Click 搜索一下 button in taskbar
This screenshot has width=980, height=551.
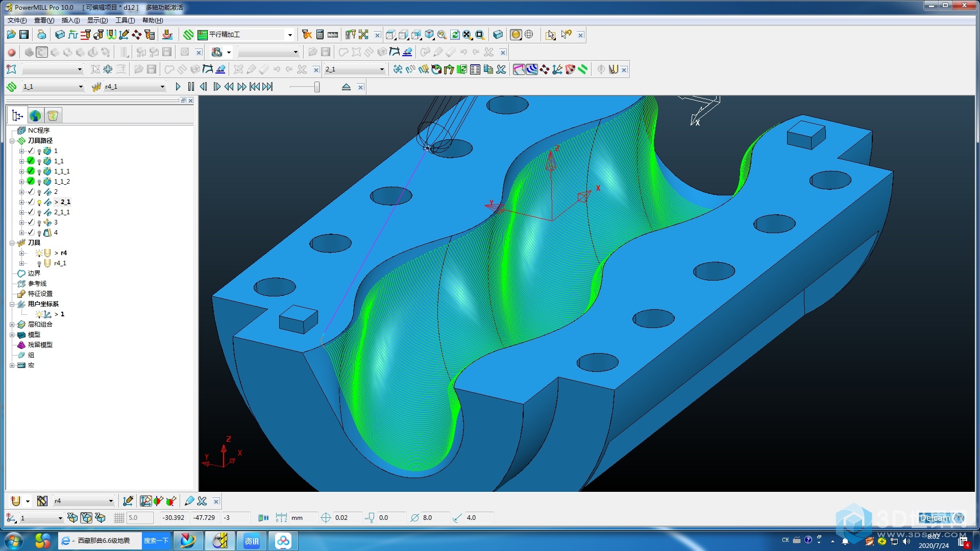click(x=156, y=541)
